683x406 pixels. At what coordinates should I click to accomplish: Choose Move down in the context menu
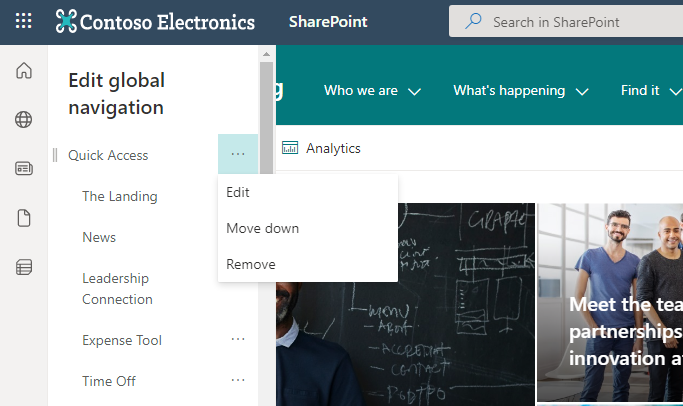pyautogui.click(x=262, y=228)
